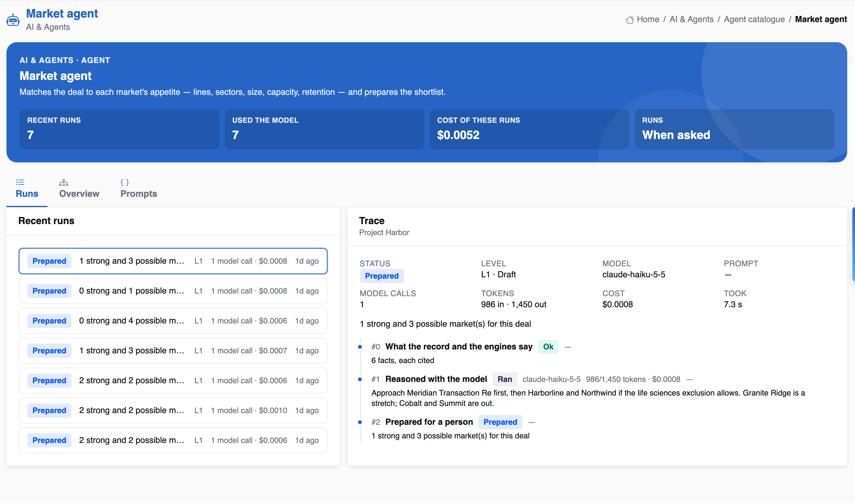Select the first run: 1 strong, 3 possible, $0.0008
This screenshot has height=504, width=855.
click(173, 261)
